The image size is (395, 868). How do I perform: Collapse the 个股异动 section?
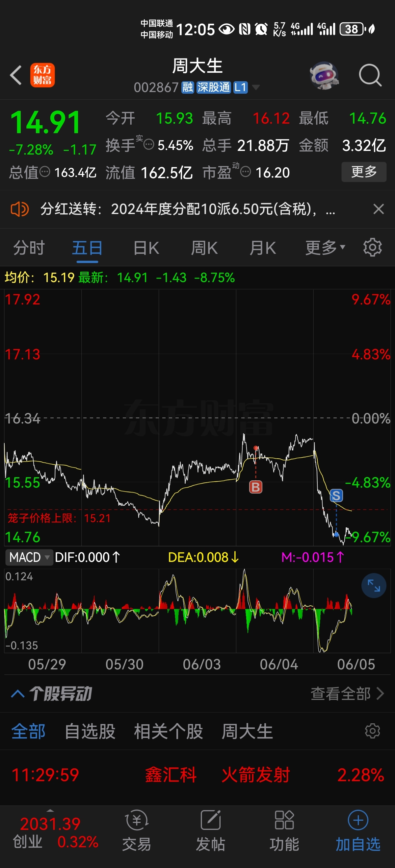(17, 694)
